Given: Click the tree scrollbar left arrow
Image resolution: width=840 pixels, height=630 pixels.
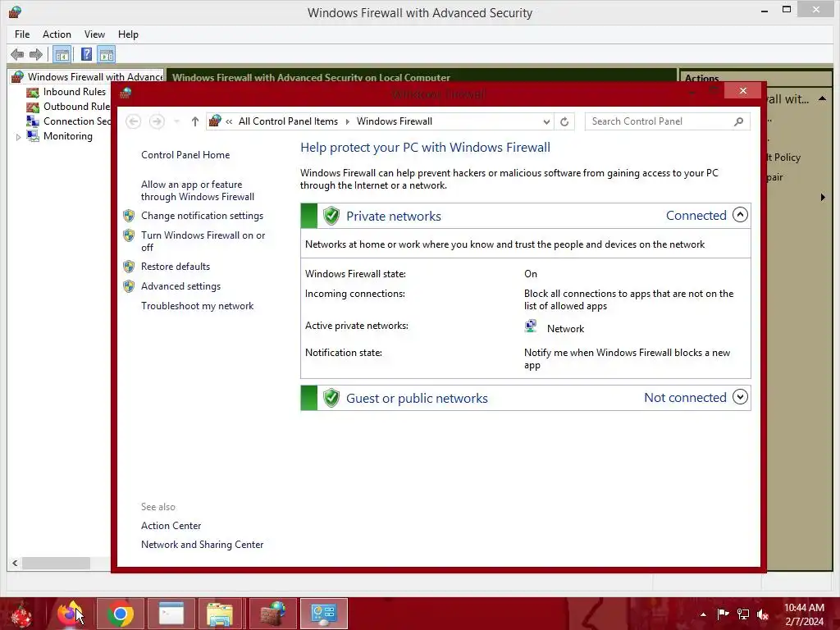Looking at the screenshot, I should 15,563.
